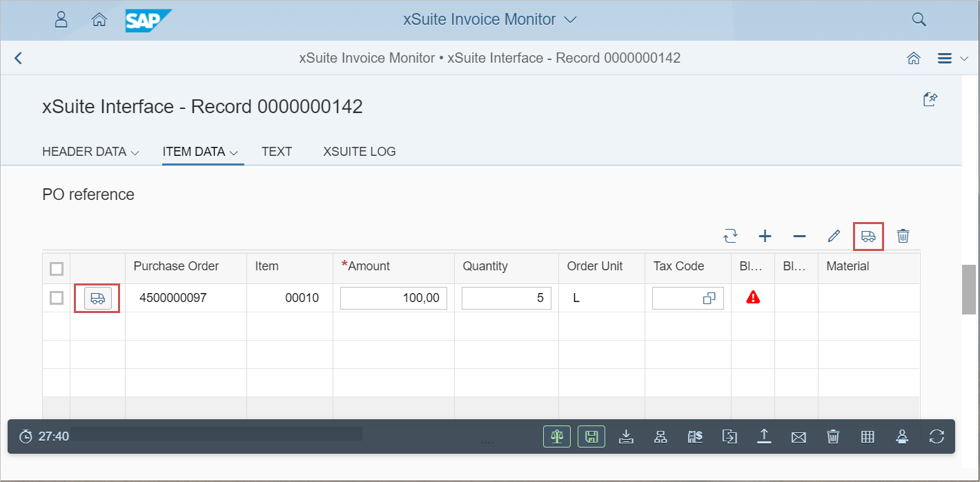Click into the Amount field showing 100,00
980x482 pixels.
pos(393,298)
